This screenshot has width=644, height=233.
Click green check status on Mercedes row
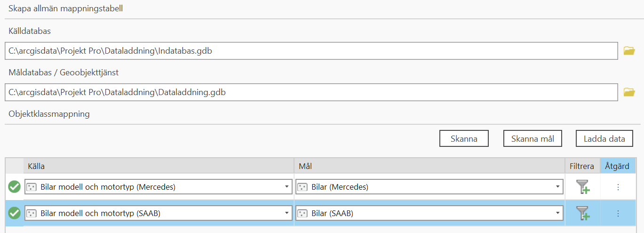(x=15, y=187)
